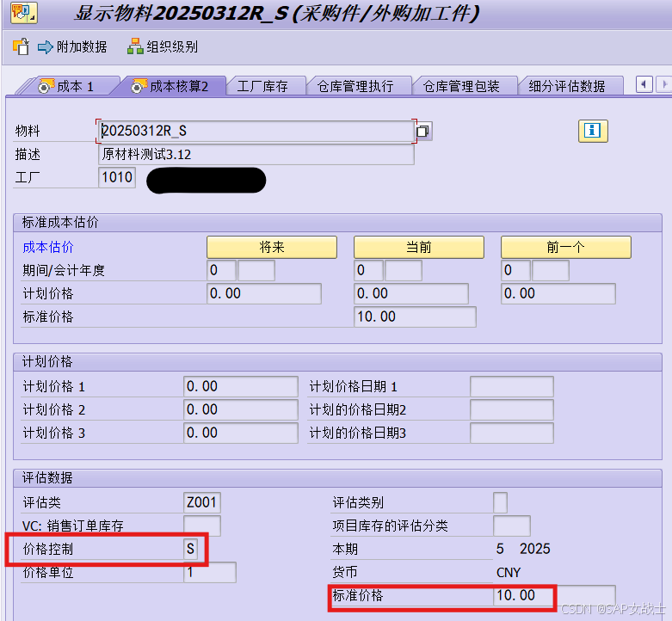The width and height of the screenshot is (672, 621).
Task: Click 标准价格 10.00 field in cost estimate section
Action: pyautogui.click(x=415, y=317)
